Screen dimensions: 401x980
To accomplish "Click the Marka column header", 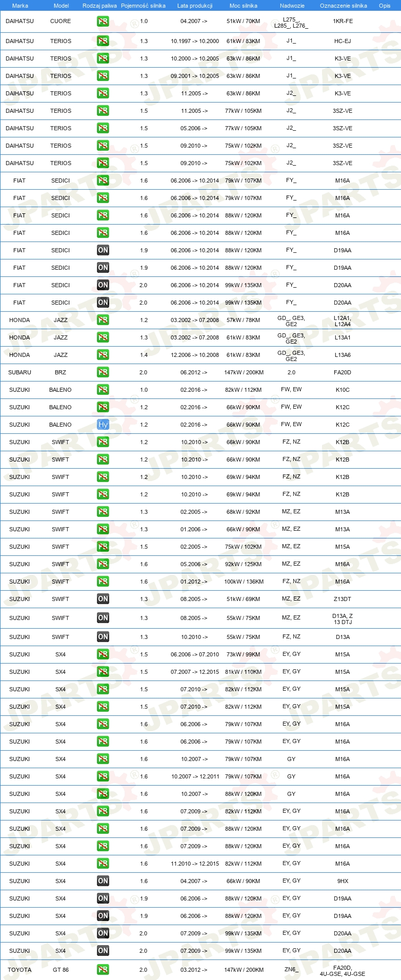I will (x=20, y=6).
